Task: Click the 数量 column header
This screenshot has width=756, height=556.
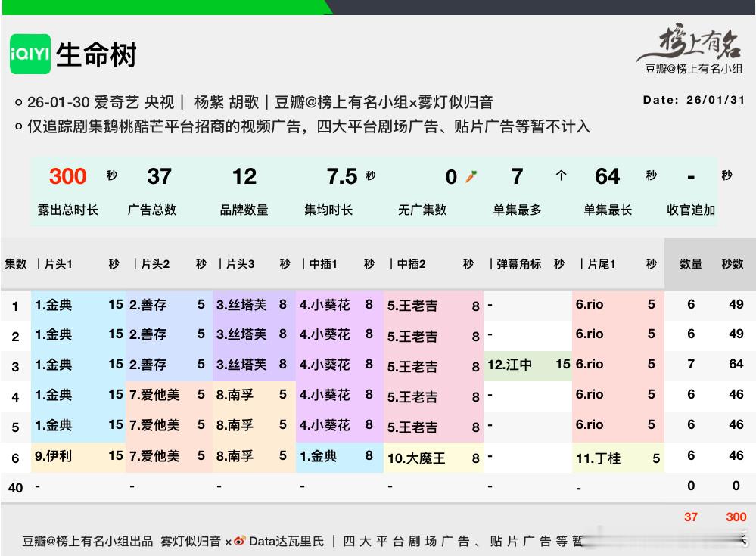Action: coord(691,264)
